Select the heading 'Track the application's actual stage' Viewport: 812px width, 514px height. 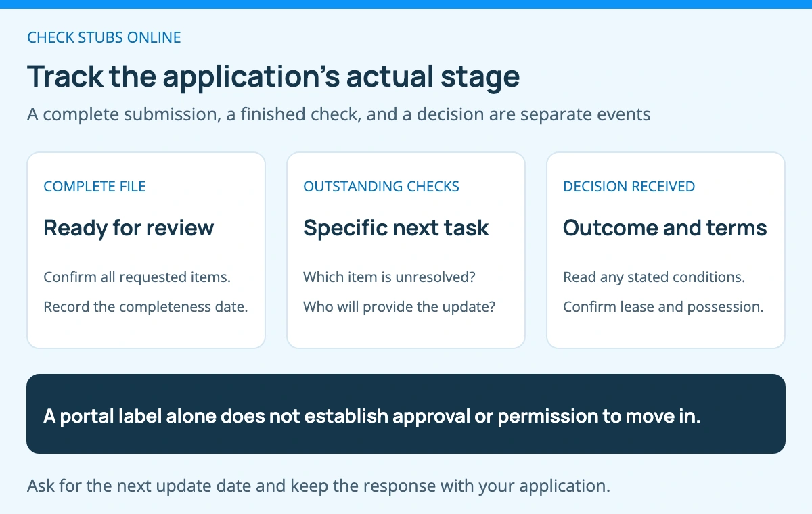pyautogui.click(x=273, y=76)
